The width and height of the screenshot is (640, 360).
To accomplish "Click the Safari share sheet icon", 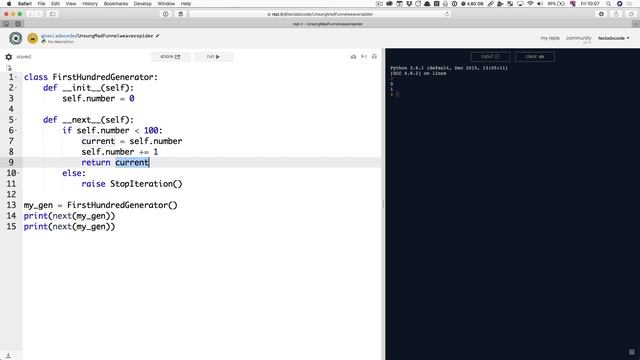I will pos(616,14).
